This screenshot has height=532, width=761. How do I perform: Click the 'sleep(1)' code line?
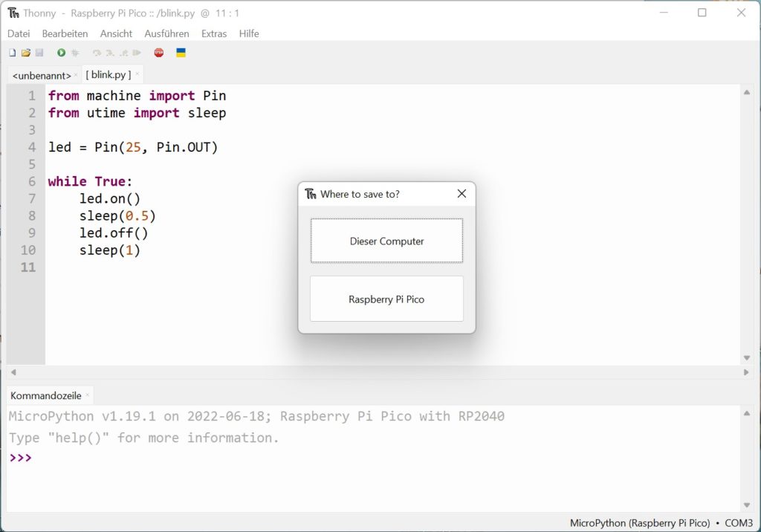pos(110,250)
